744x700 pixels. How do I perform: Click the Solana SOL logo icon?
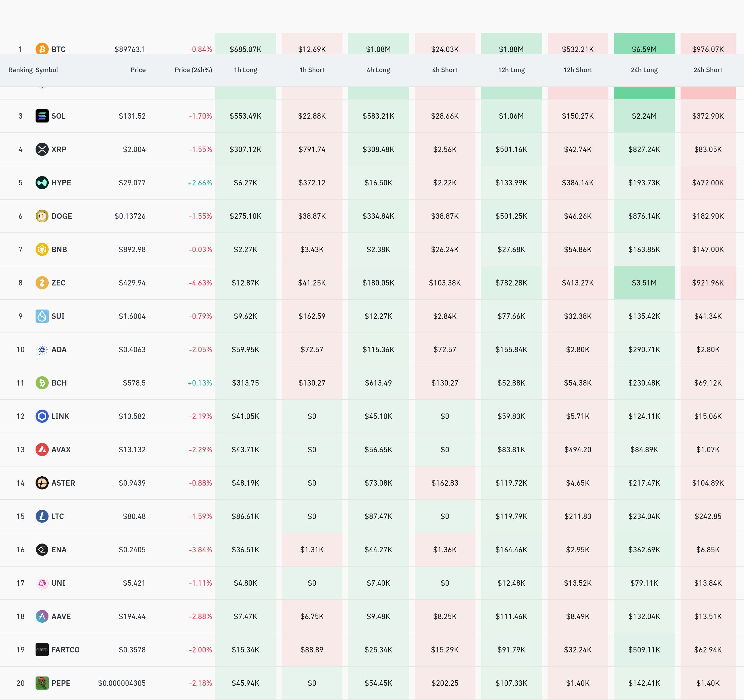(x=42, y=116)
